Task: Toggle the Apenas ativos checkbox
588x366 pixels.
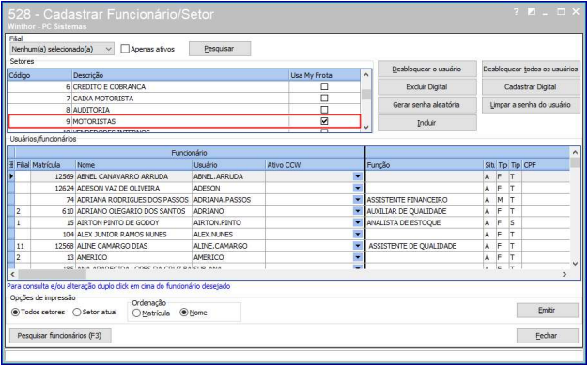Action: tap(125, 49)
